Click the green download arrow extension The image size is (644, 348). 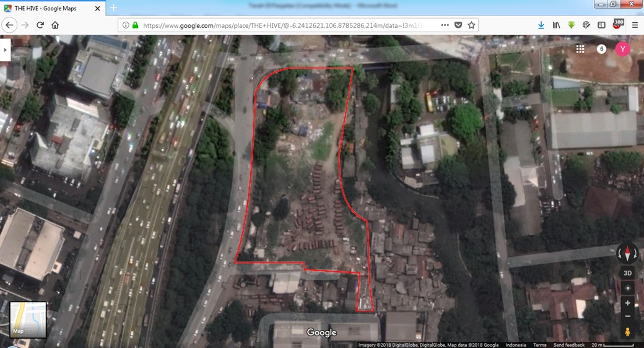click(x=572, y=25)
